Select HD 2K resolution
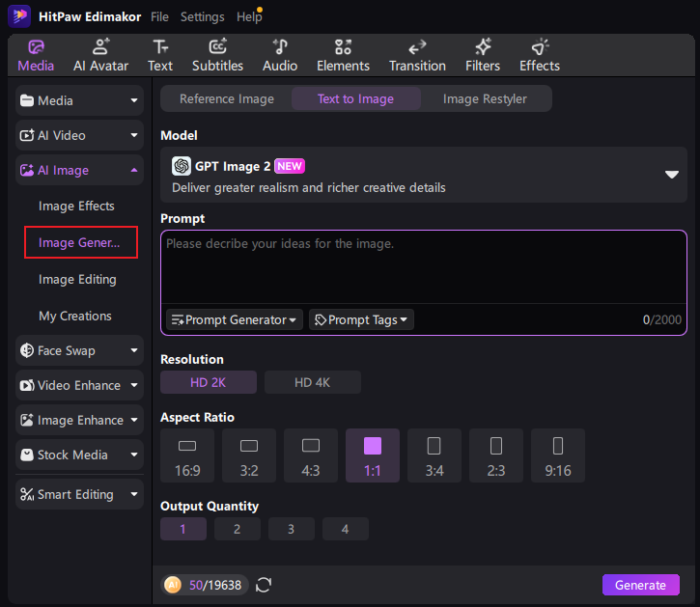The image size is (700, 607). coord(209,382)
